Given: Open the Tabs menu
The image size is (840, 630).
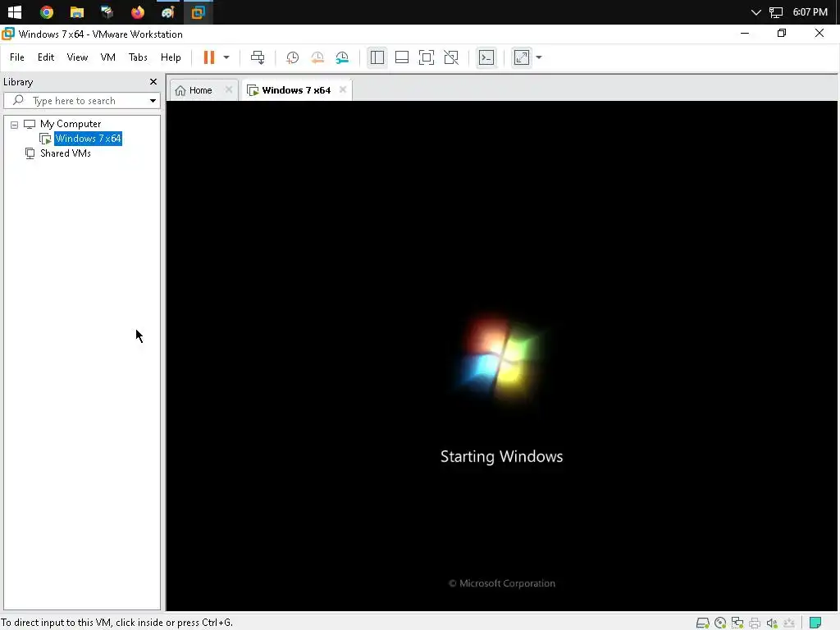Looking at the screenshot, I should pos(138,57).
